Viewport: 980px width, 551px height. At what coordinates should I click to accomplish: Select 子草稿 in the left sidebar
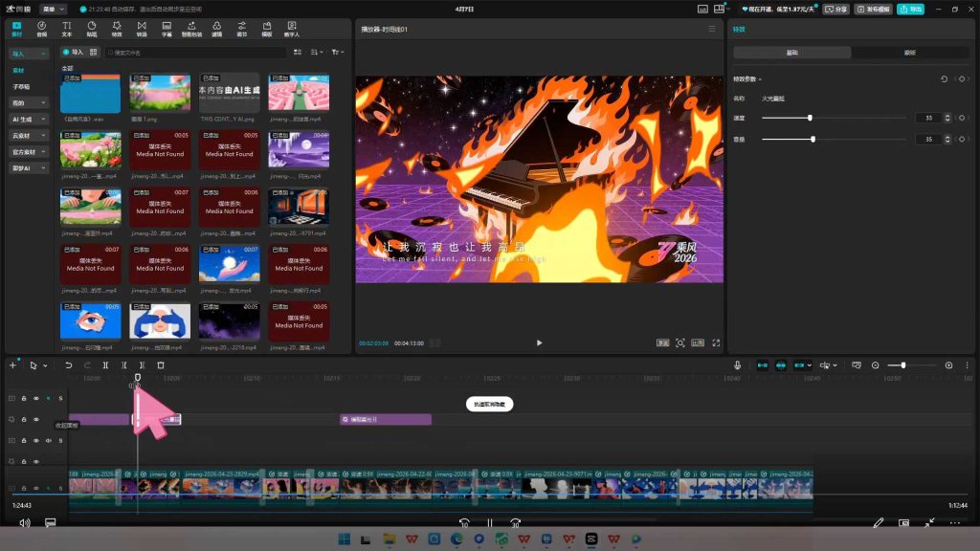(x=21, y=86)
